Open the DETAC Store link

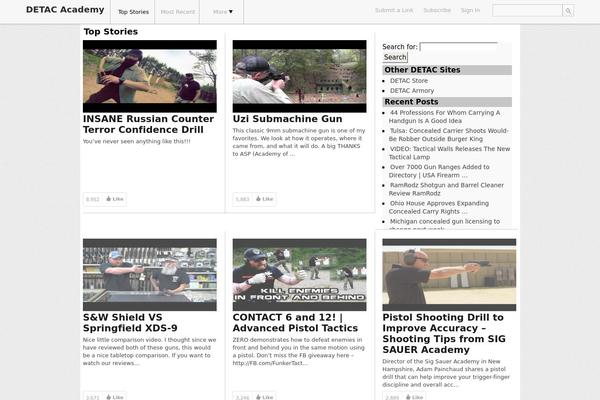(409, 81)
